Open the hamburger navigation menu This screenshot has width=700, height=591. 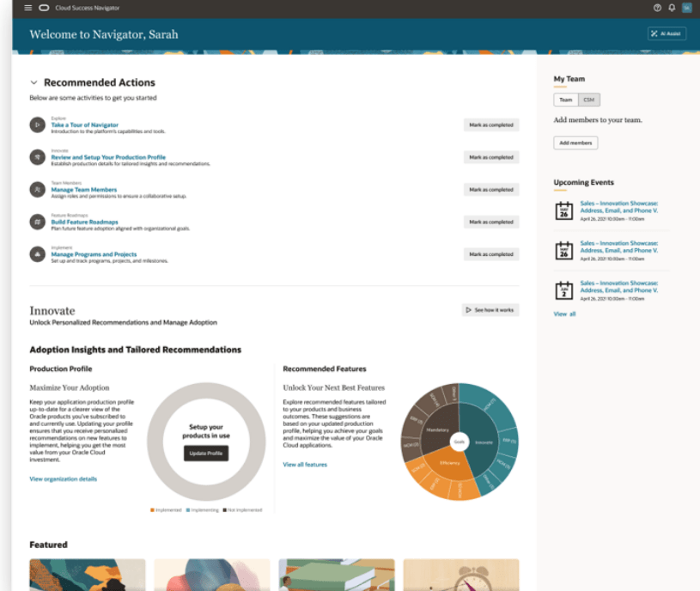27,8
